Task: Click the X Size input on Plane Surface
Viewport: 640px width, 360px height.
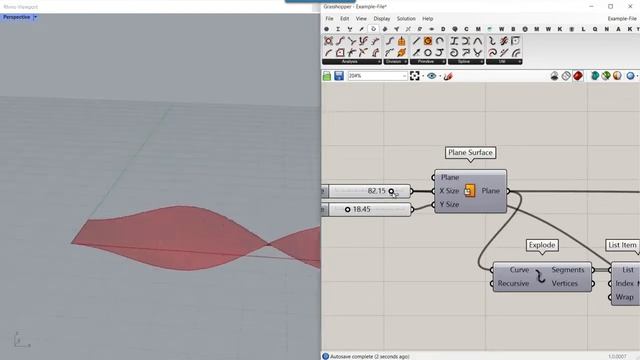Action: point(449,191)
